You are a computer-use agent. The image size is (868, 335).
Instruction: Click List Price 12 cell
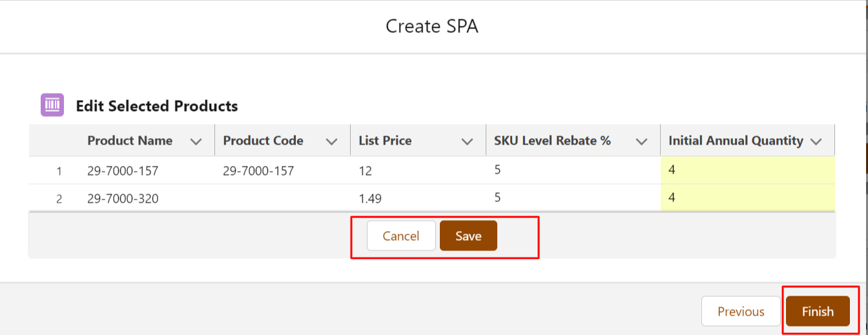[x=418, y=171]
